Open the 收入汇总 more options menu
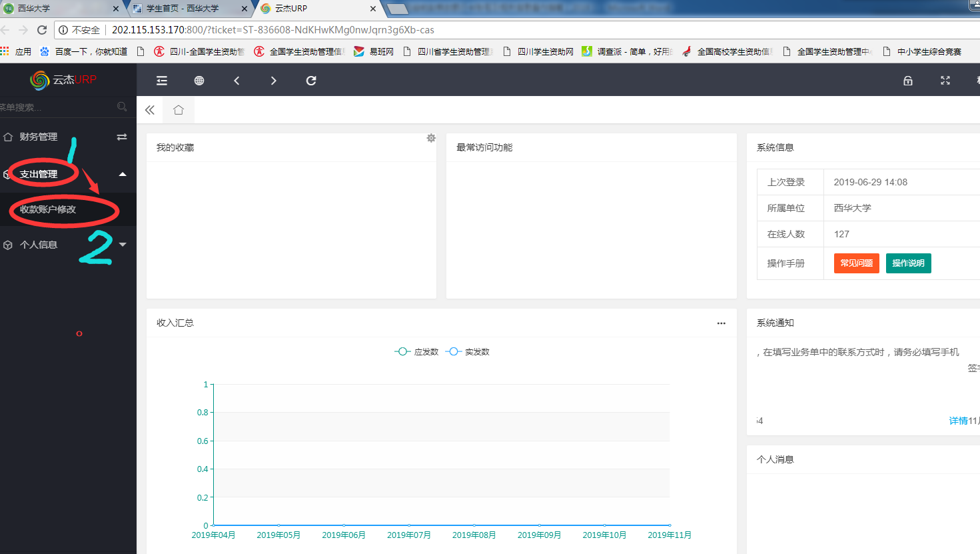The image size is (980, 554). point(721,323)
